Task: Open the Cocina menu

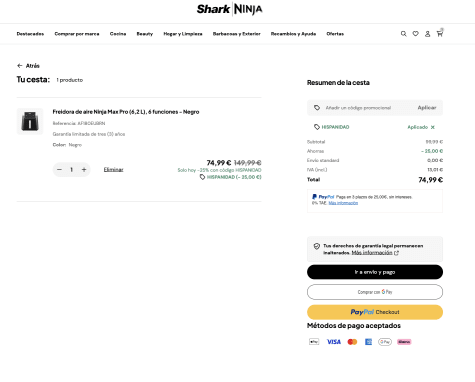Action: tap(118, 34)
